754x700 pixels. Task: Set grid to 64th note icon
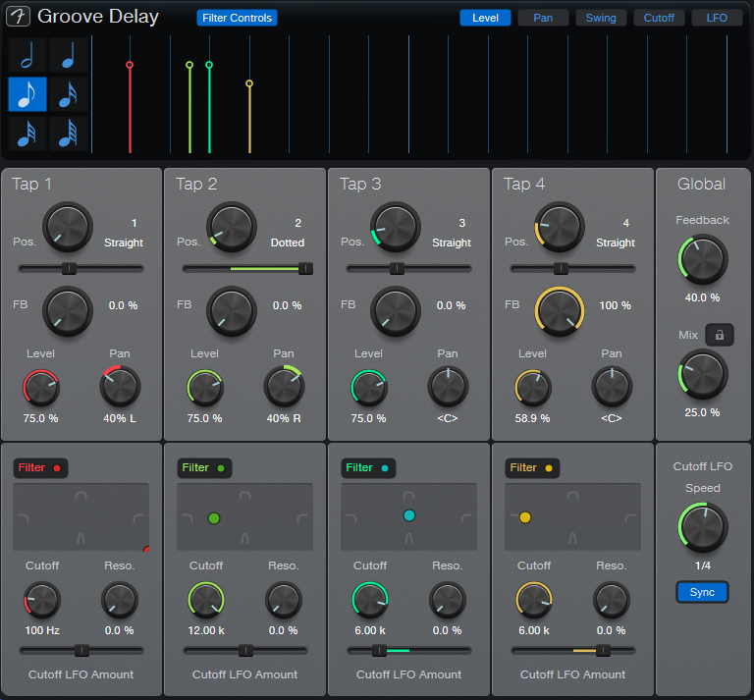pos(68,133)
